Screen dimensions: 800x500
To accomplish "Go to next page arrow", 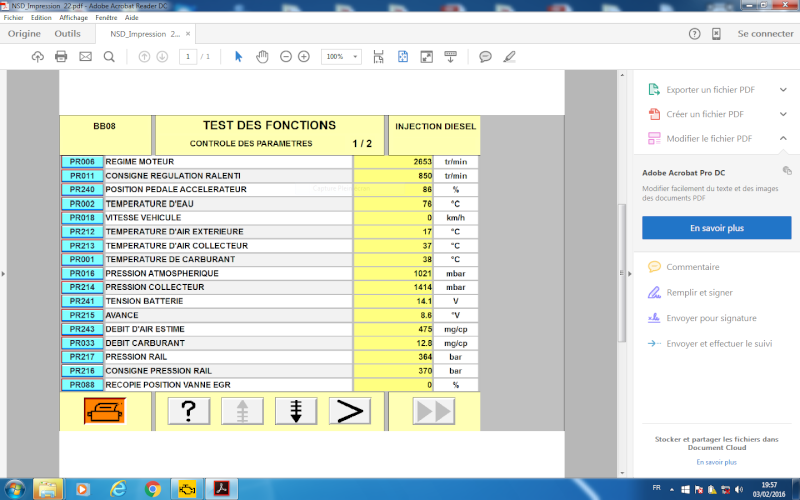I will pos(162,57).
